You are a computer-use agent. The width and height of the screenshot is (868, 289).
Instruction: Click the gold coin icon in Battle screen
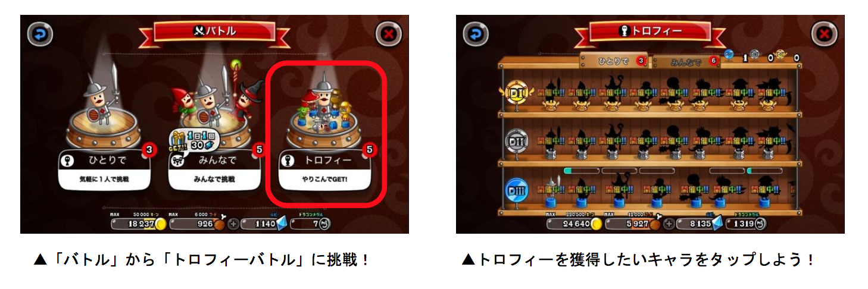pos(161,224)
